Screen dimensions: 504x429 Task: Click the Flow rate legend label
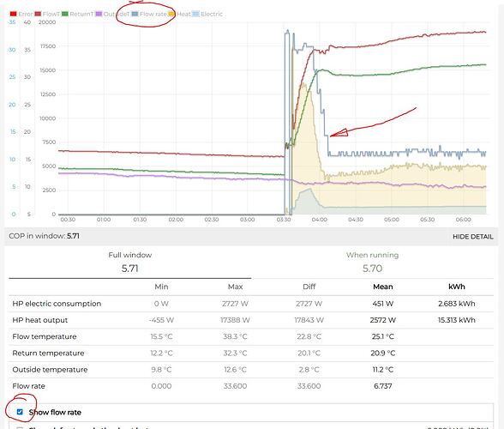pos(153,14)
